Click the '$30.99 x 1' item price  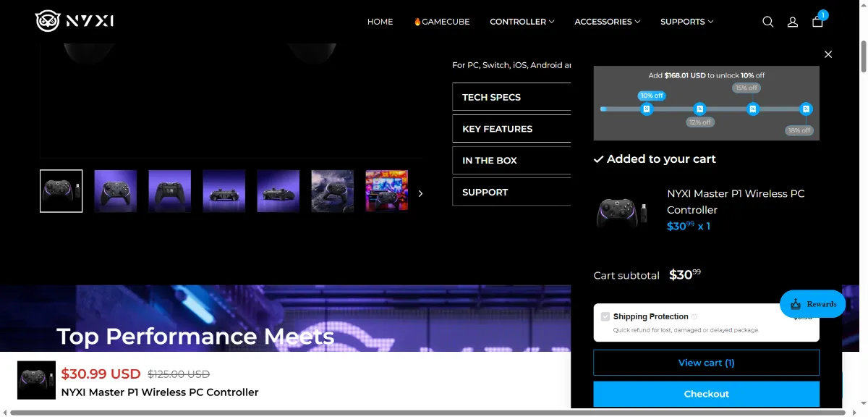tap(689, 226)
